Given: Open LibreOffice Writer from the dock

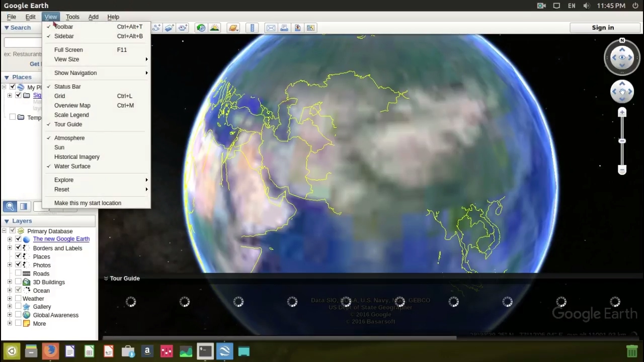Looking at the screenshot, I should click(x=70, y=351).
